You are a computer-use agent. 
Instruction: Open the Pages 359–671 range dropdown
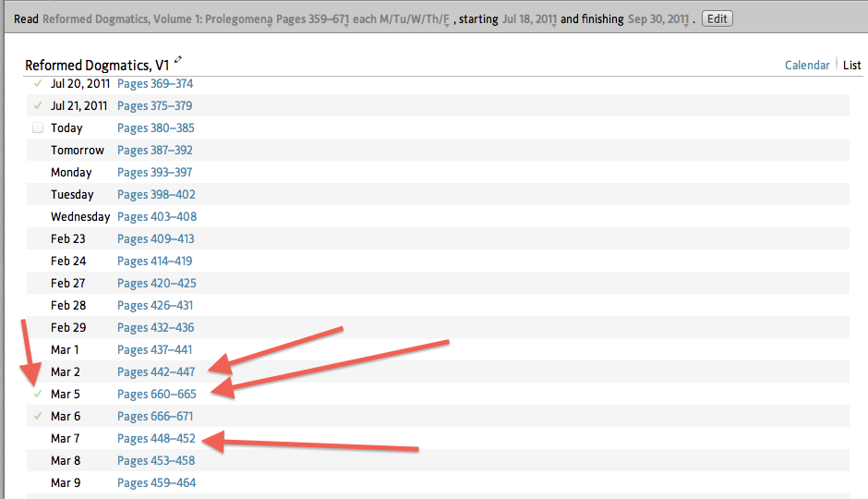313,19
